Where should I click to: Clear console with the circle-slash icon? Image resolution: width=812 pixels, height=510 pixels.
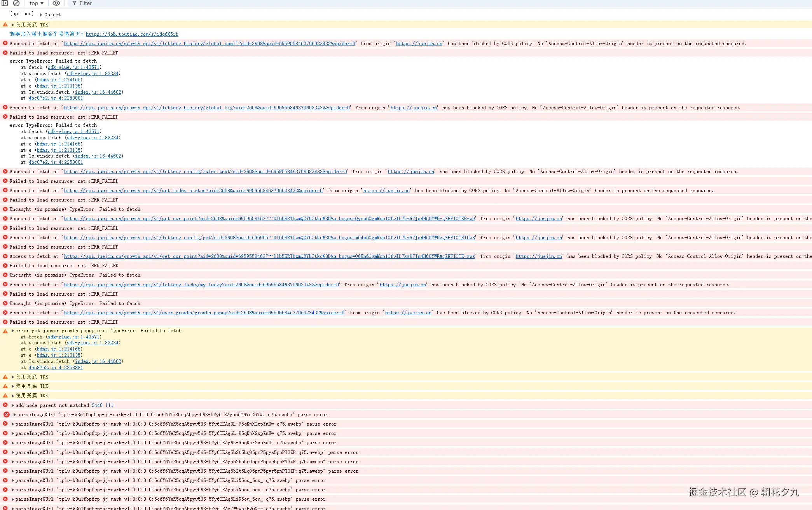[16, 3]
